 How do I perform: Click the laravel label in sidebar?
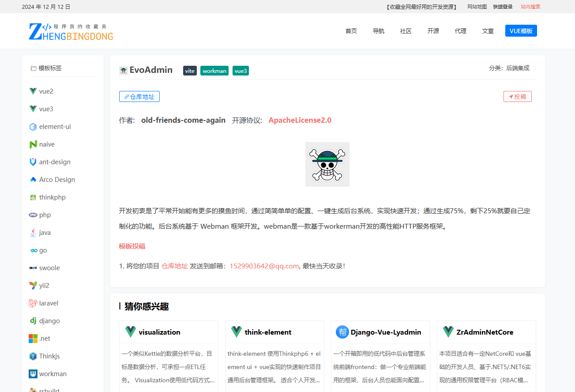tap(49, 303)
